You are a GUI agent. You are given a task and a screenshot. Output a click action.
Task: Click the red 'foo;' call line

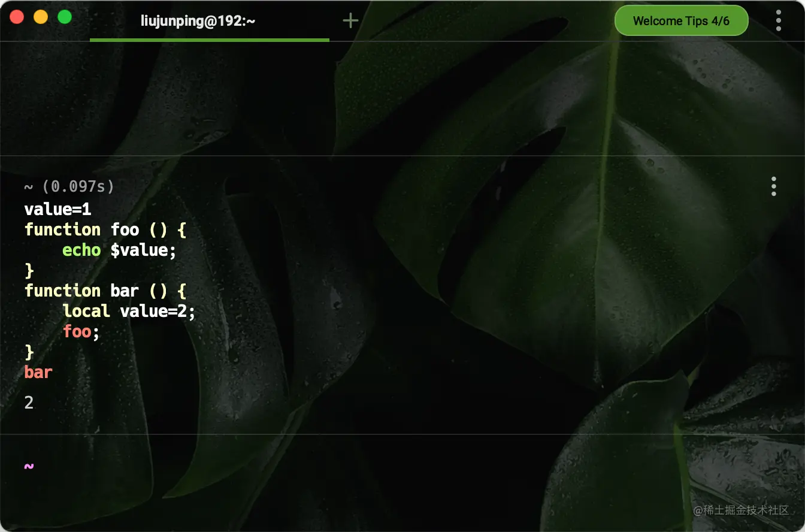tap(81, 332)
